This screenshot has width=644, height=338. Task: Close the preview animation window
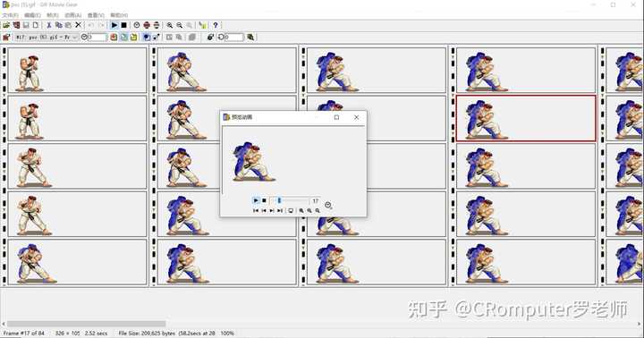[357, 117]
